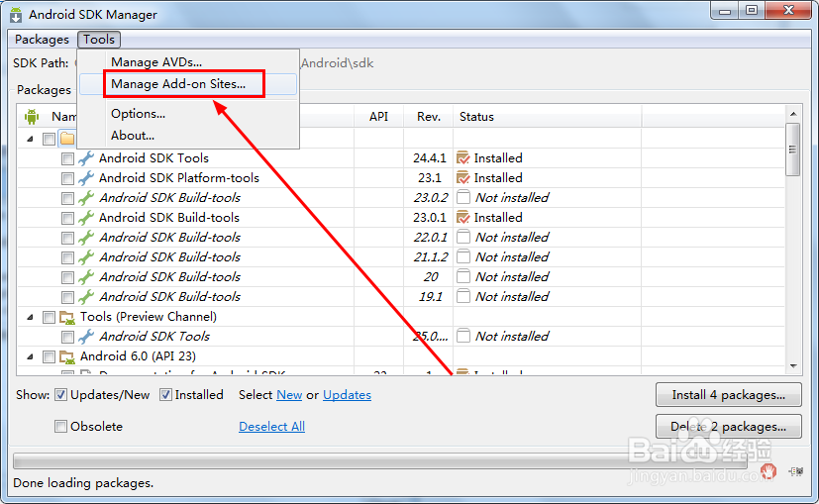Click the scrollbar up arrow
Screen dimensions: 819x504
pyautogui.click(x=793, y=114)
